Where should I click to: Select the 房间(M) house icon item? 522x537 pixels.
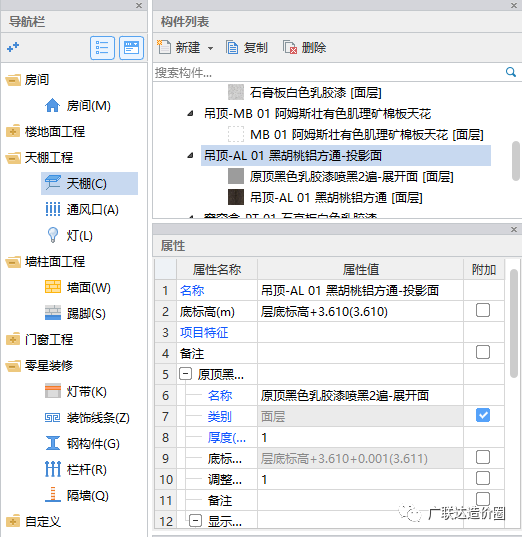[x=77, y=105]
